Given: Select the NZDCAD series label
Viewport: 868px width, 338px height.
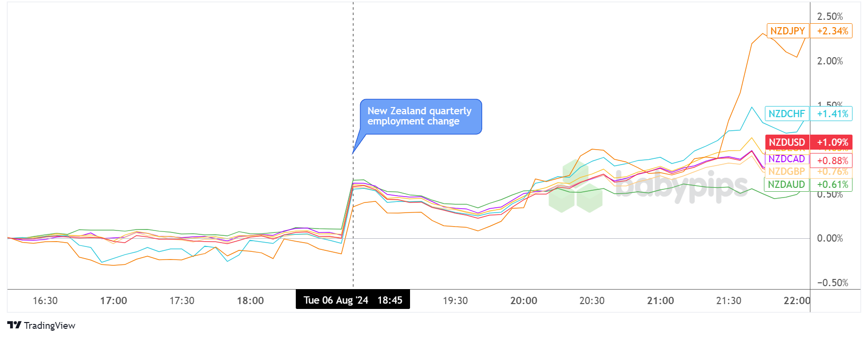Looking at the screenshot, I should point(787,159).
